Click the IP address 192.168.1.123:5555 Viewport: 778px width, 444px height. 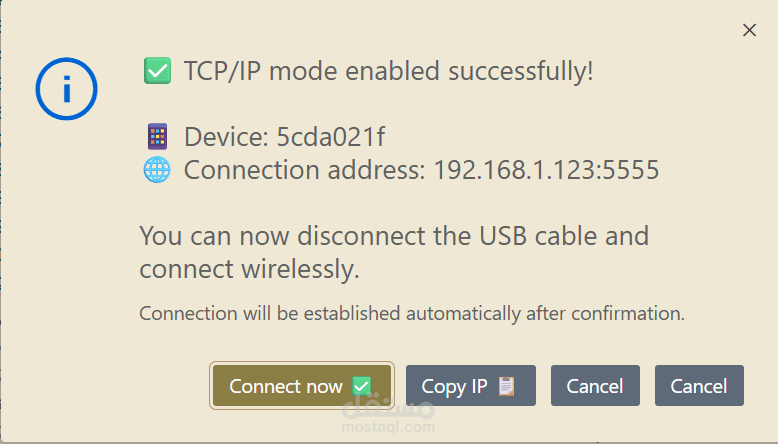coord(546,170)
